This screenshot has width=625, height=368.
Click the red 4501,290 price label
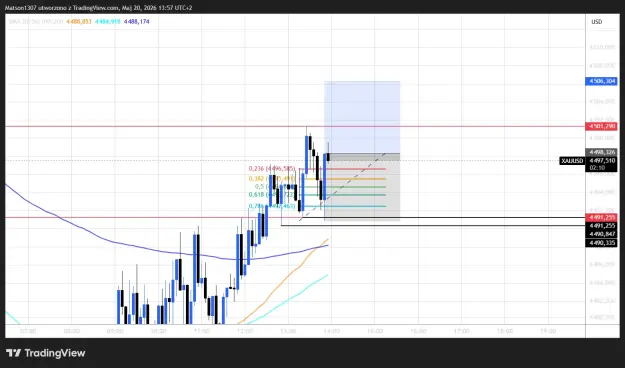click(601, 126)
